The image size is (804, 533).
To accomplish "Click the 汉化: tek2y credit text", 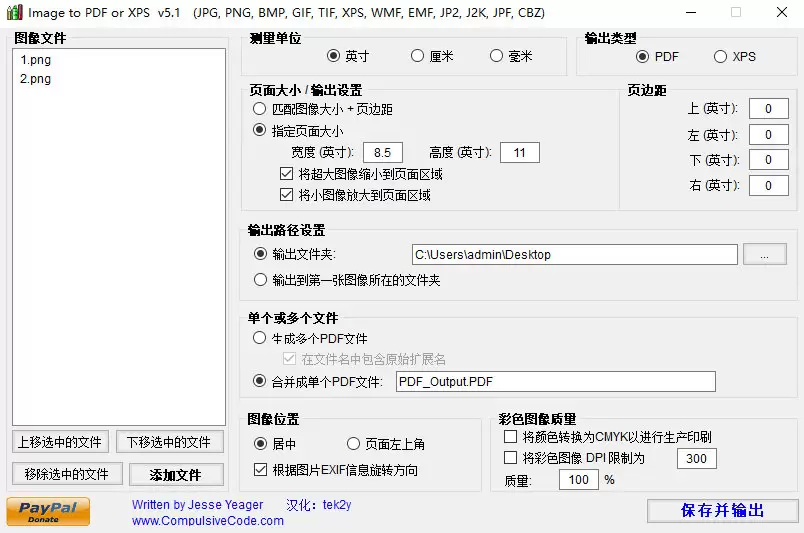I will coord(319,505).
